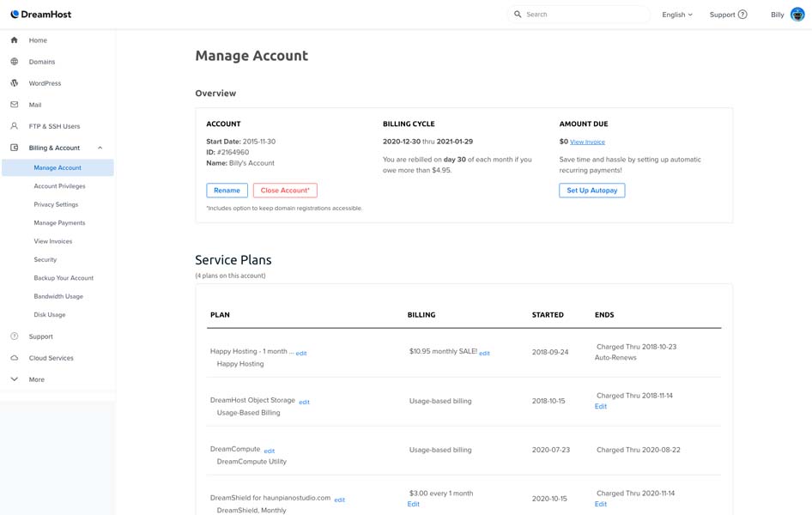
Task: Open the English language dropdown
Action: 677,15
